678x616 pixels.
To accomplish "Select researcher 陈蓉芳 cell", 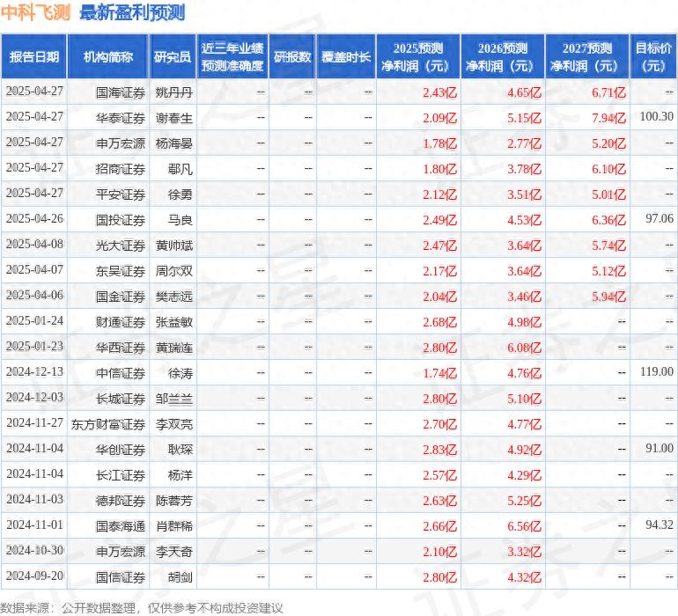I will [173, 501].
